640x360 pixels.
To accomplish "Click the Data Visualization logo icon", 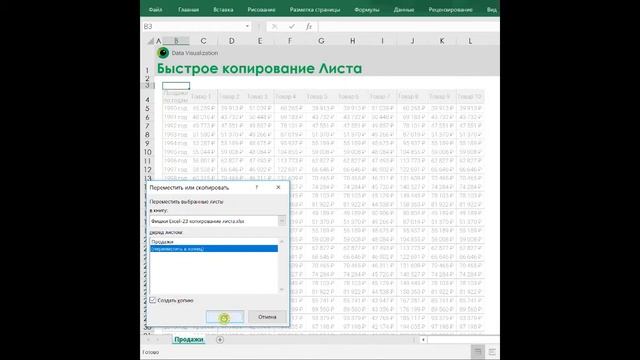I will [163, 53].
